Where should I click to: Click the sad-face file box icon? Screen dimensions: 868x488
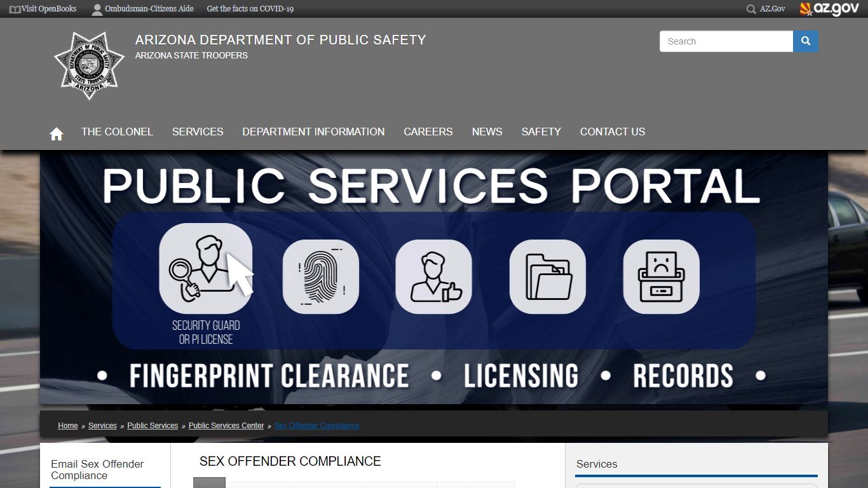(x=661, y=276)
